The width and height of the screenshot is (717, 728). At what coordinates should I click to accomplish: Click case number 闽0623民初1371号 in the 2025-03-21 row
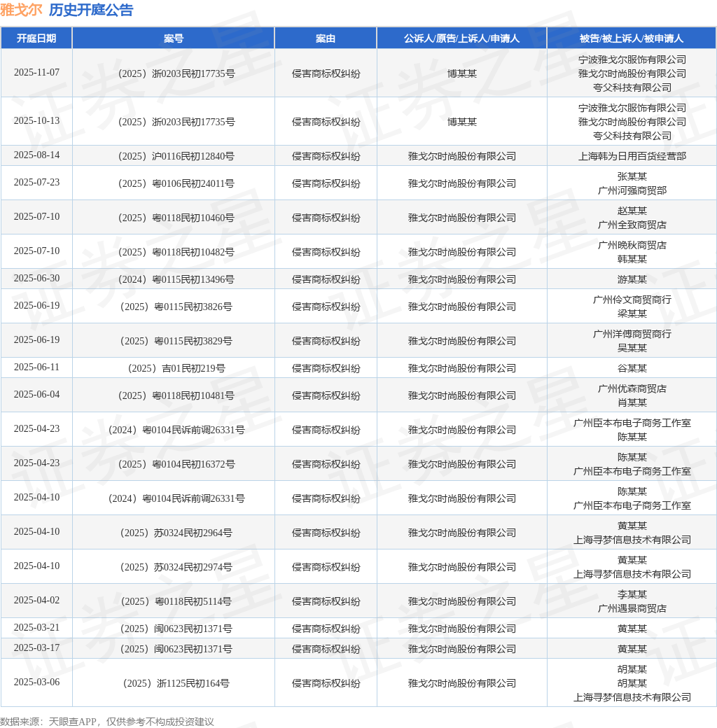click(x=176, y=629)
